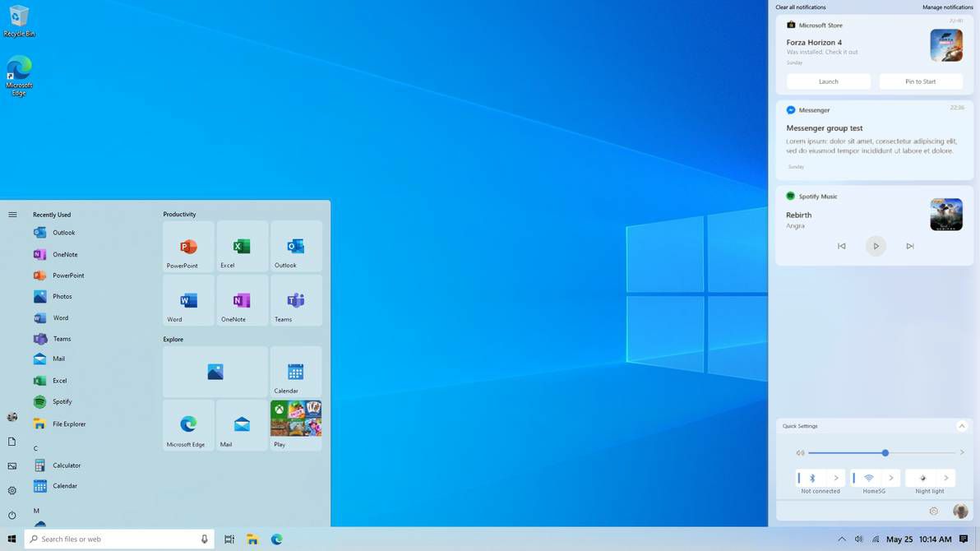Open Calculator in the app list

click(57, 465)
